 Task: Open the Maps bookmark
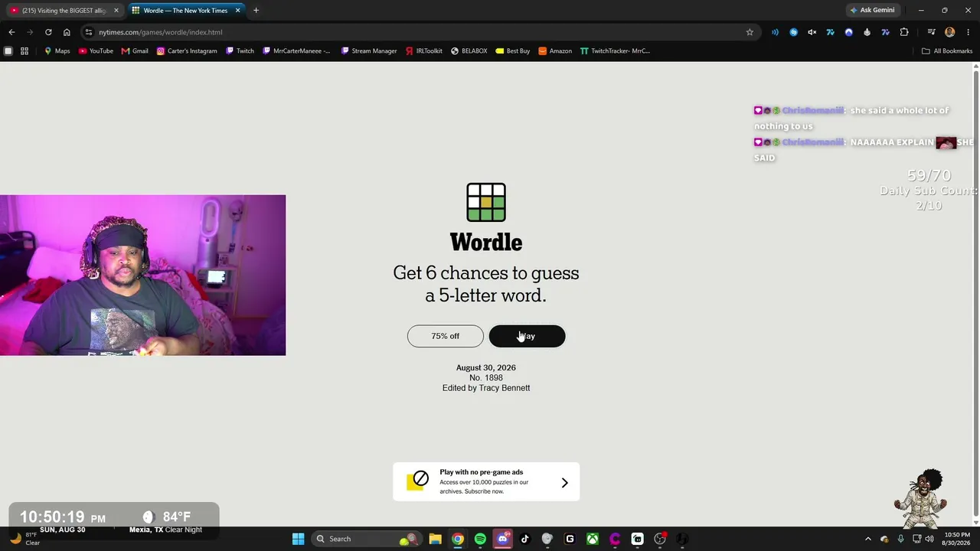tap(57, 51)
